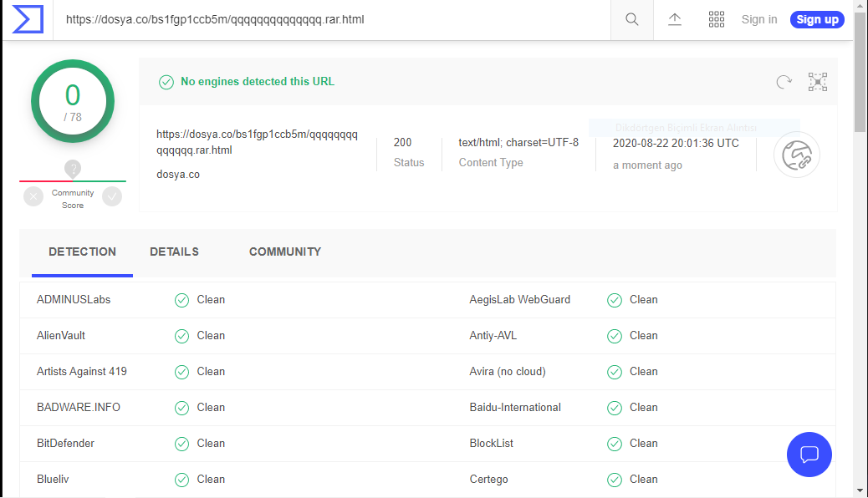Click the green 0/78 detection score circle
Viewport: 868px width, 498px height.
click(x=73, y=101)
